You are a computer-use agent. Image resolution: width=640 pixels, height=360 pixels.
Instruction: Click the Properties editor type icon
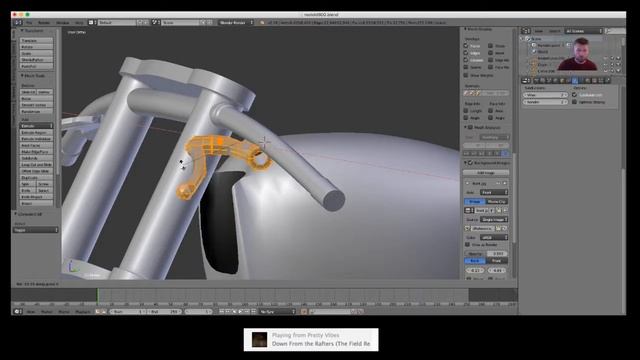(x=526, y=80)
